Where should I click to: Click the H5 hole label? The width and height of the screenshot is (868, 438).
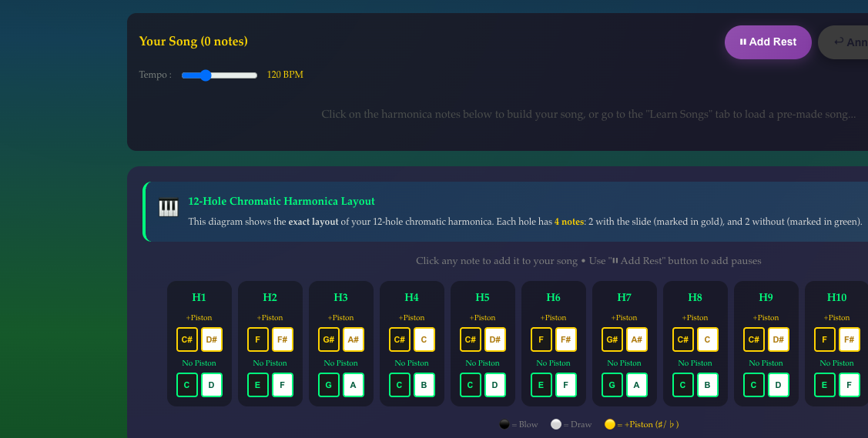tap(483, 298)
